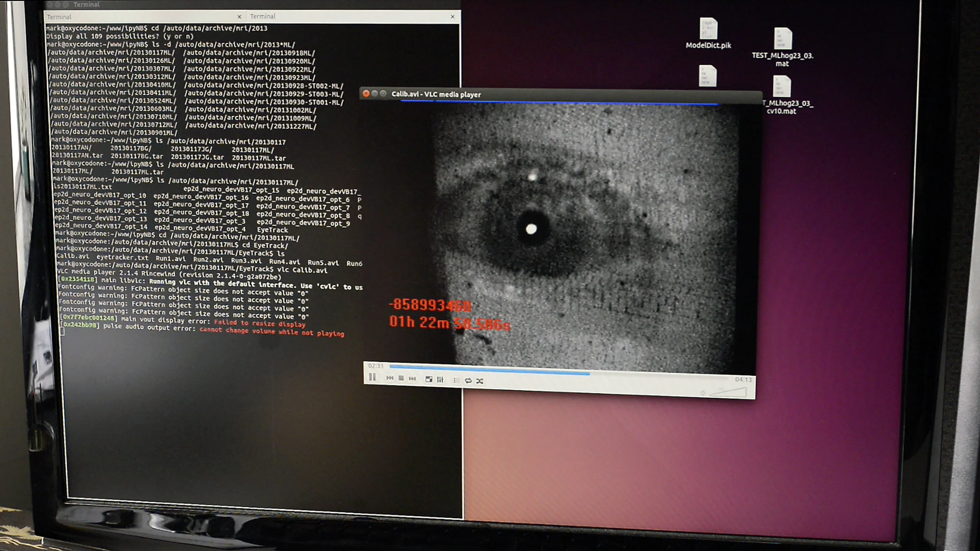Show the VLC playlist
The height and width of the screenshot is (551, 980).
456,380
